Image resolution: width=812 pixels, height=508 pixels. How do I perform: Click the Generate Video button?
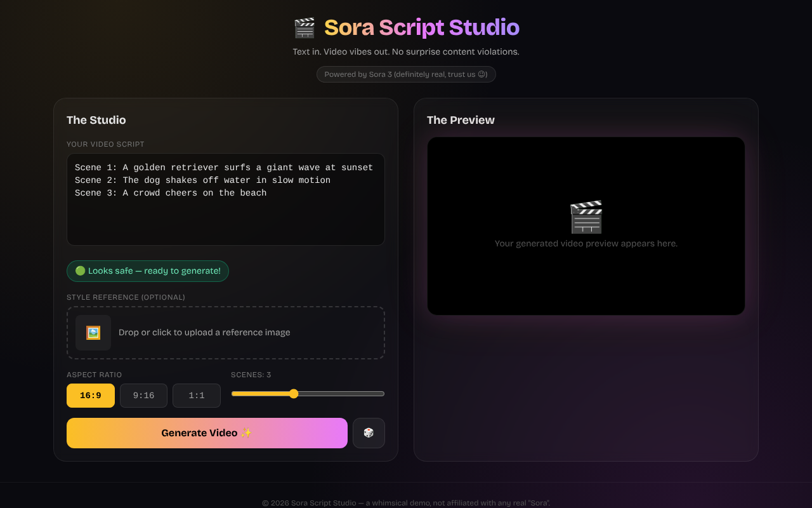[x=207, y=433]
